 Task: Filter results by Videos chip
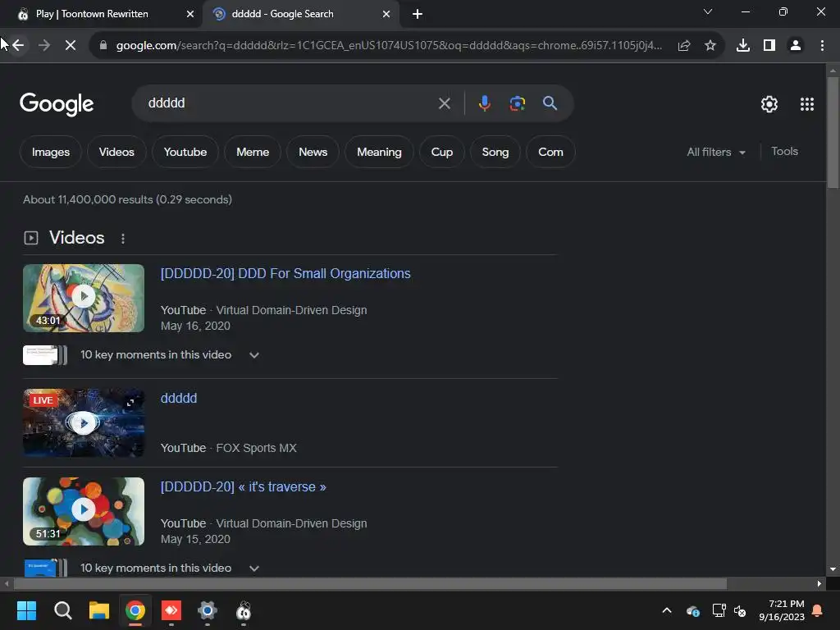[x=116, y=152]
